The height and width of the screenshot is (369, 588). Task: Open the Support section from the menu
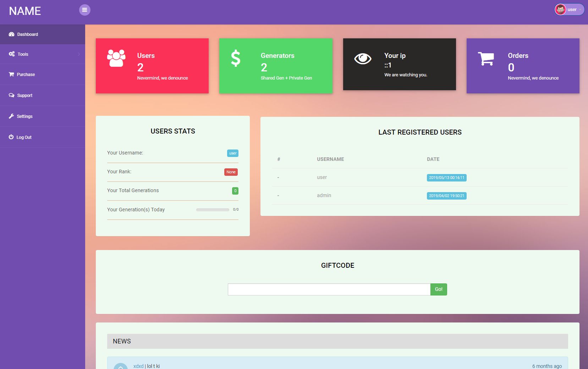[24, 95]
